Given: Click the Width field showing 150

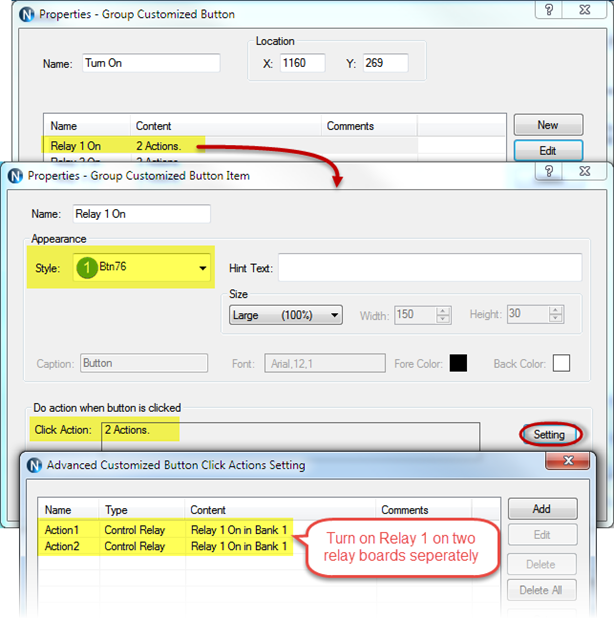Looking at the screenshot, I should pos(415,315).
